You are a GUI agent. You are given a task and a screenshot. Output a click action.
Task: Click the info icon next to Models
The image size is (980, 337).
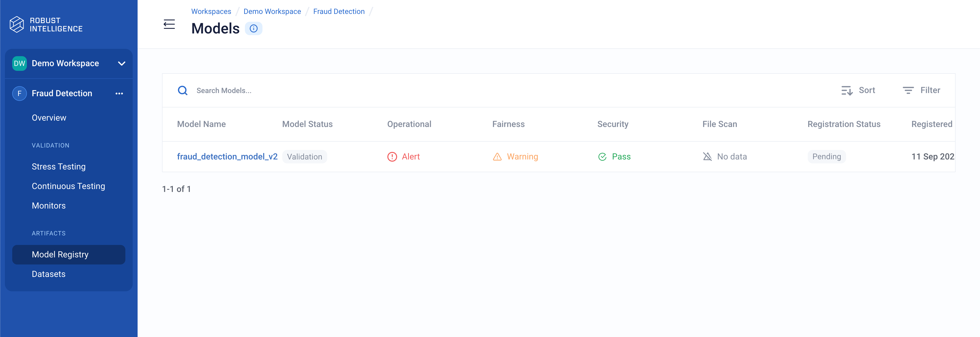[253, 29]
